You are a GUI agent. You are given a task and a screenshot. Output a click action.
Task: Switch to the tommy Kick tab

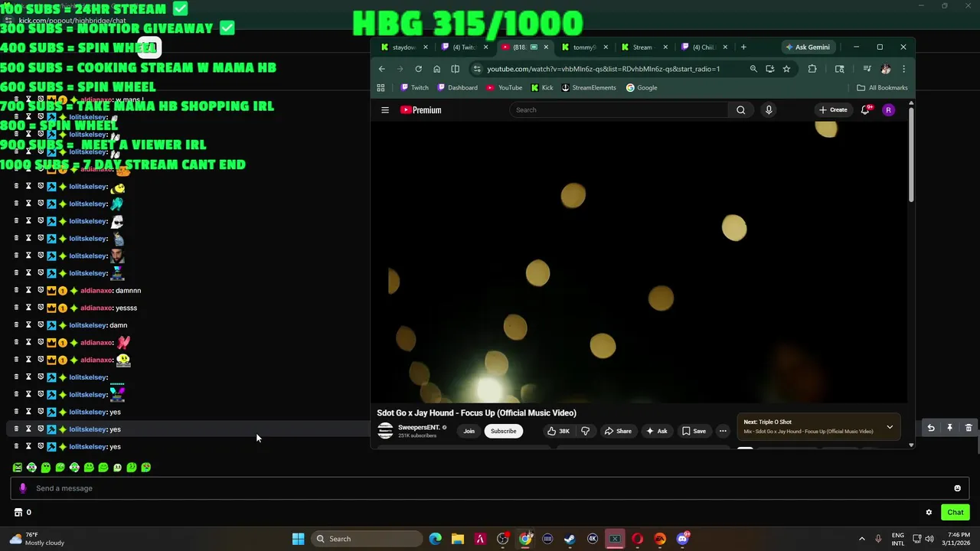pyautogui.click(x=586, y=47)
